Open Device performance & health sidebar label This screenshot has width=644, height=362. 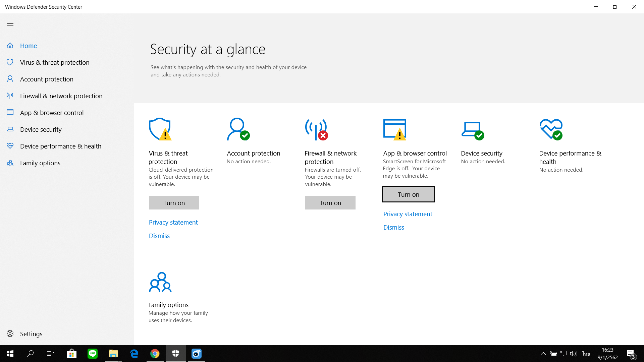point(61,146)
